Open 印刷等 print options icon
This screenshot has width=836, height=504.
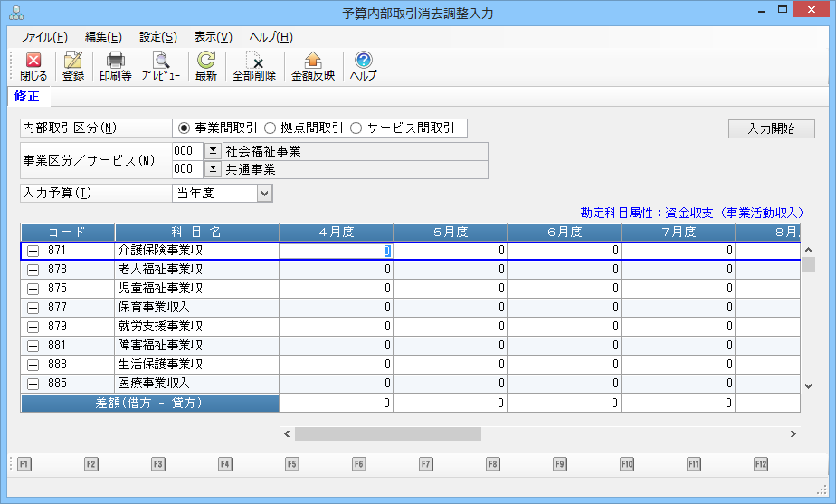pyautogui.click(x=115, y=66)
